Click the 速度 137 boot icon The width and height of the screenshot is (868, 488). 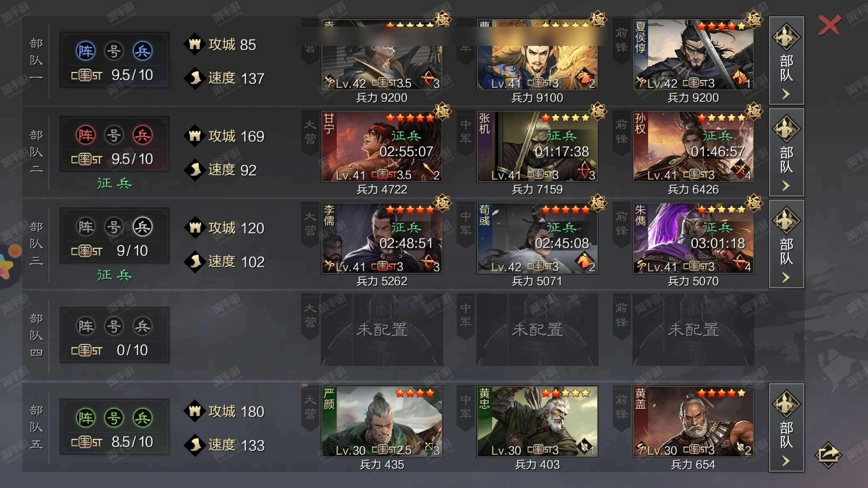pos(195,78)
